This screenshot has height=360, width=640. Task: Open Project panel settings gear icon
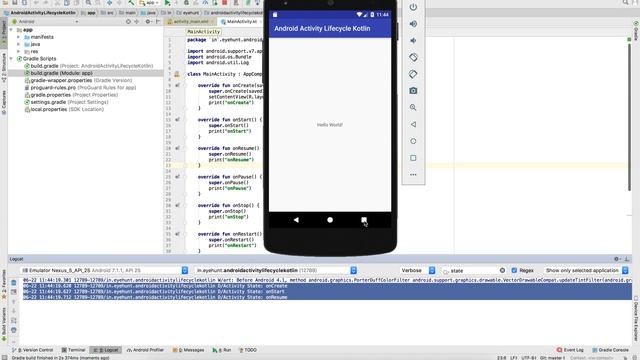point(148,21)
